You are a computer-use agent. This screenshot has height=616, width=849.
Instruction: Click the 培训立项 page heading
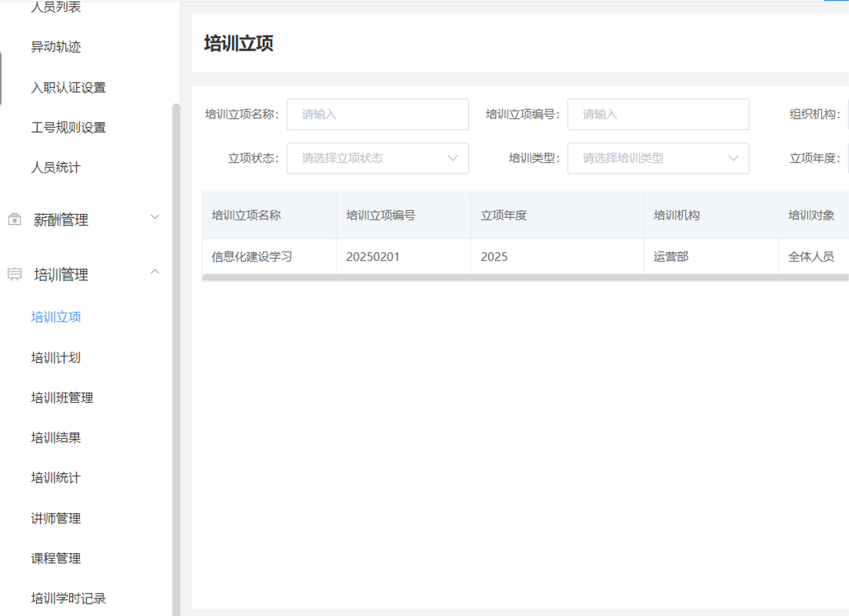pos(239,43)
